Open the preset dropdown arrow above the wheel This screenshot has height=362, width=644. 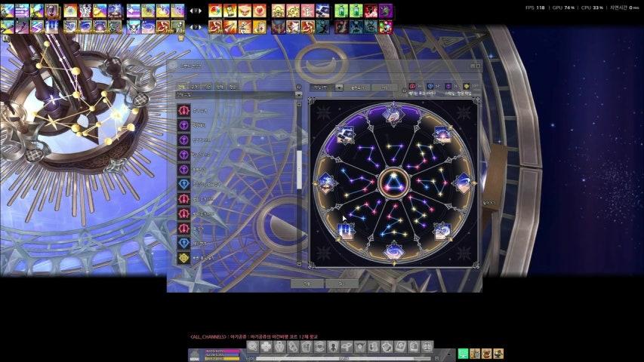click(339, 87)
